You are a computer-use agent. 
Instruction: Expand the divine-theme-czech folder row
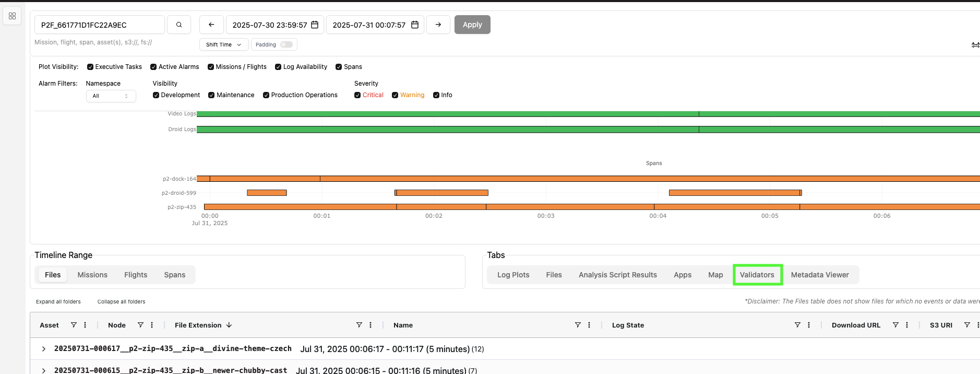[44, 349]
